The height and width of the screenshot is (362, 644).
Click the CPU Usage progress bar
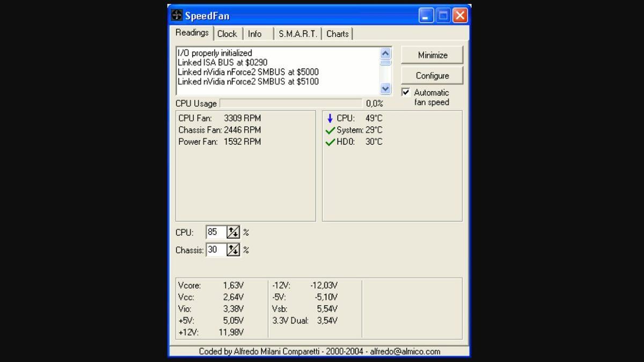[x=290, y=104]
